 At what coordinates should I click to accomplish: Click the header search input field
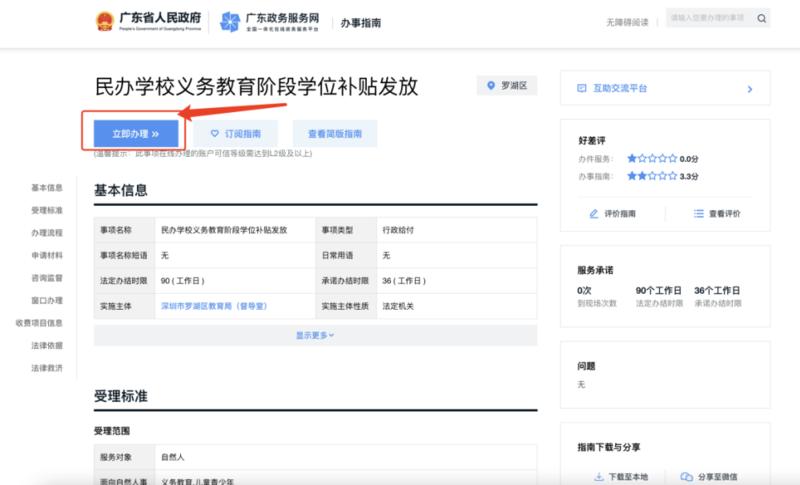[709, 18]
